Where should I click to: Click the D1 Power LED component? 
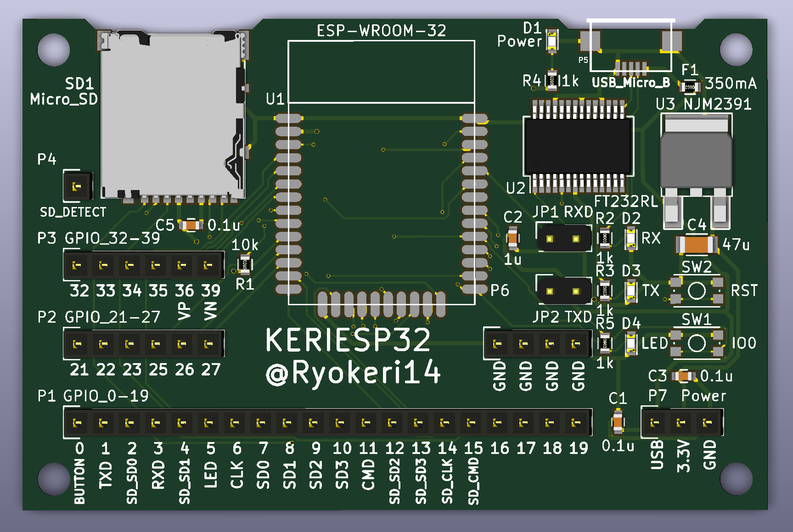(552, 42)
